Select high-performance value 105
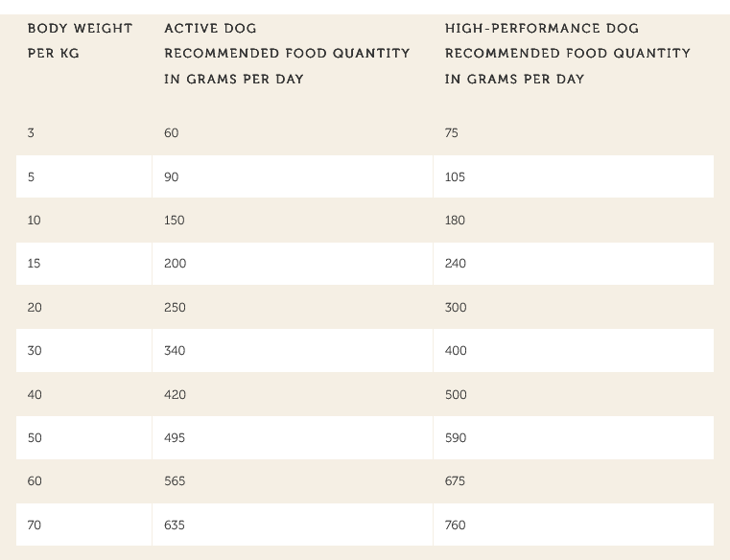730x560 pixels. click(x=455, y=176)
